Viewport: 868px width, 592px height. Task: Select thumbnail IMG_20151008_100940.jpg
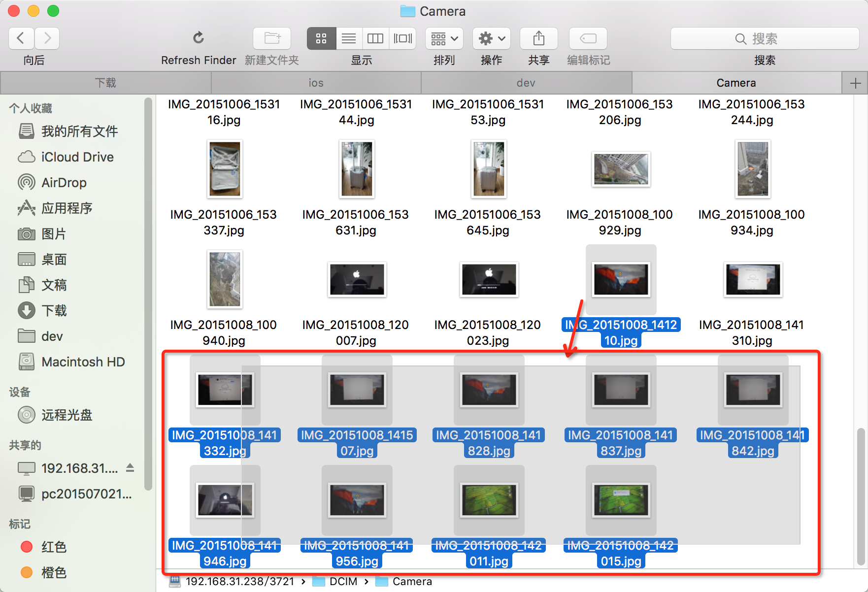point(225,279)
